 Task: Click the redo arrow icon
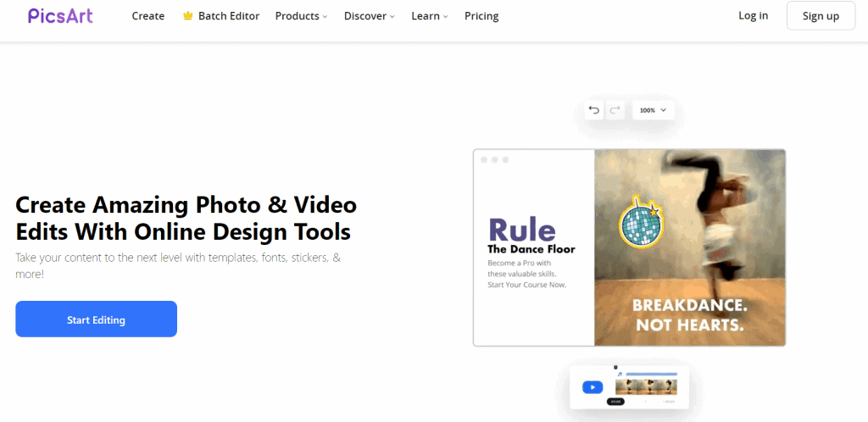pyautogui.click(x=615, y=110)
